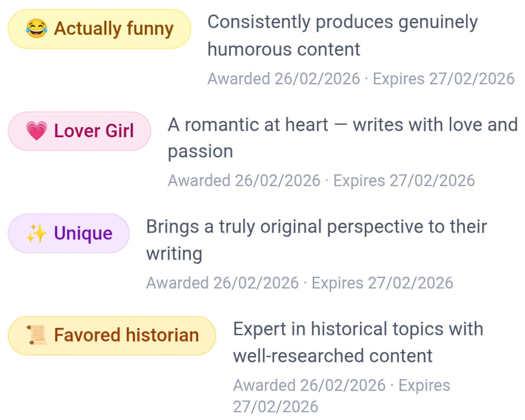Click the "Expert in historical topics" description
525x420 pixels.
(358, 342)
